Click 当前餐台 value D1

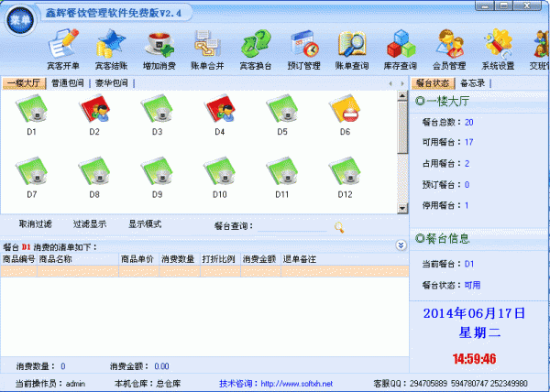(469, 264)
